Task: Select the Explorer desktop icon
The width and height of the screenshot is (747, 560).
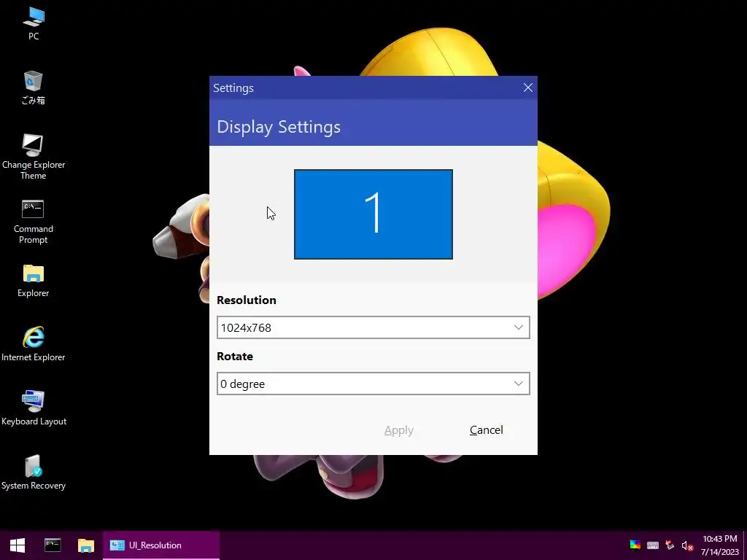Action: (x=34, y=281)
